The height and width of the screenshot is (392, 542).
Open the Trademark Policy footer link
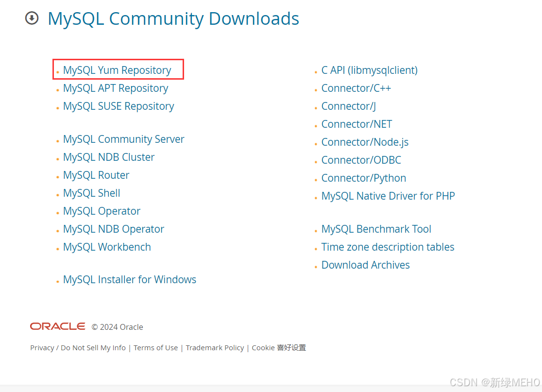coord(215,348)
